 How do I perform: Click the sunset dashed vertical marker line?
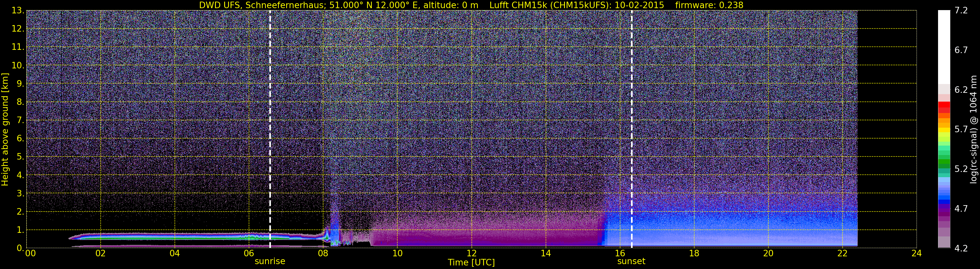632,129
